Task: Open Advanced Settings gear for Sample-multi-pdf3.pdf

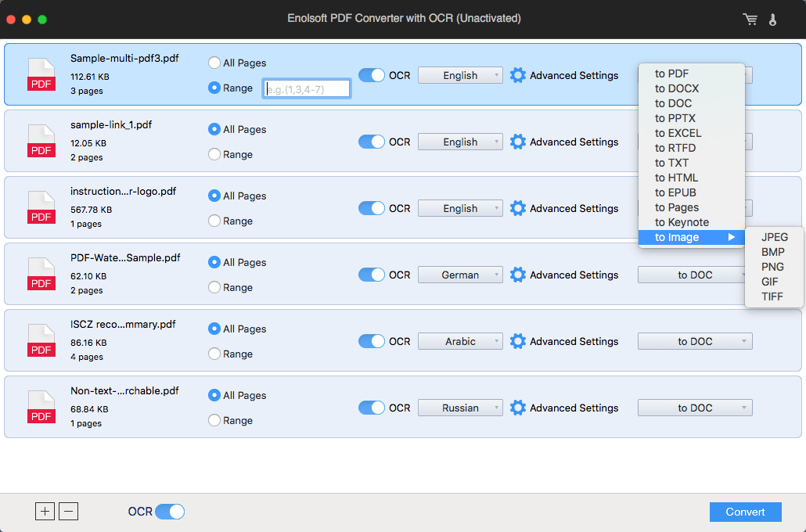Action: 517,75
